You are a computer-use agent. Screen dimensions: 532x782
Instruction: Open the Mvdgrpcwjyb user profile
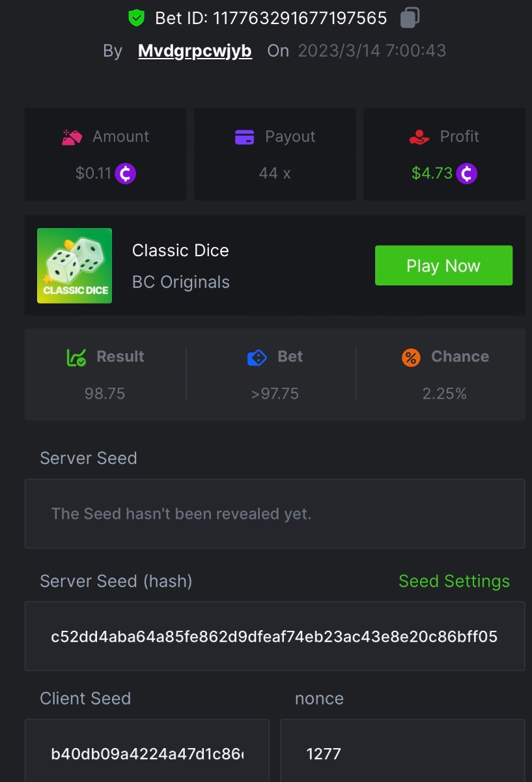[195, 51]
